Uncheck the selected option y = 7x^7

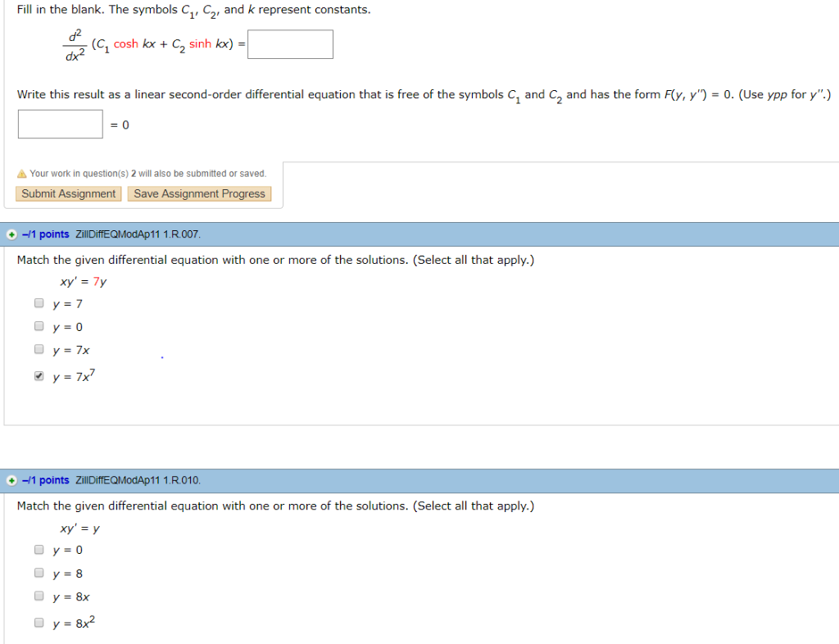click(39, 374)
